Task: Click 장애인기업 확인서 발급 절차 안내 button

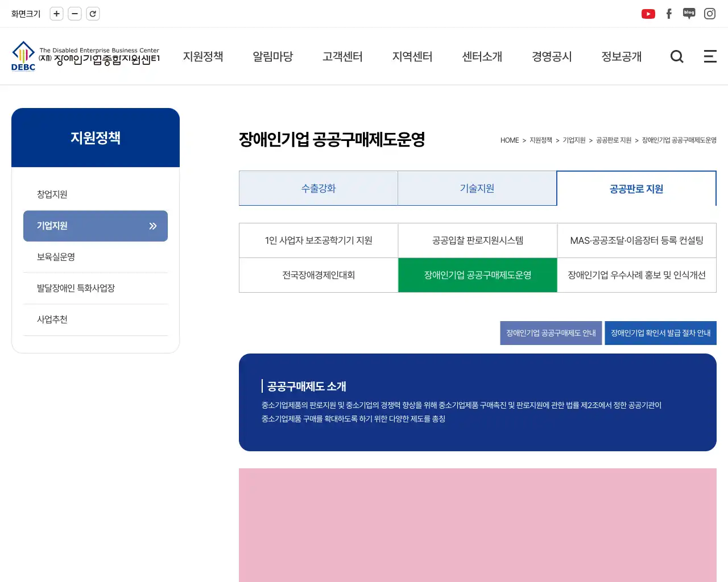Action: click(660, 333)
